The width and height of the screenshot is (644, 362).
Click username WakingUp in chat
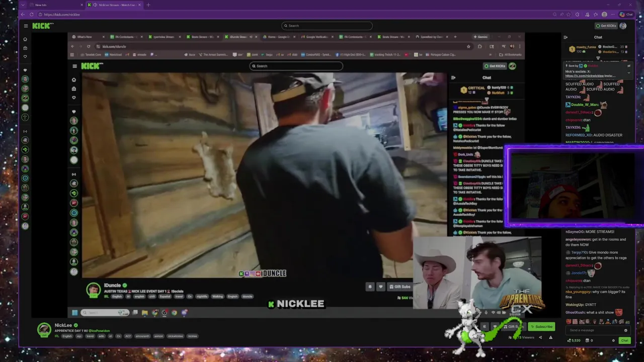574,305
